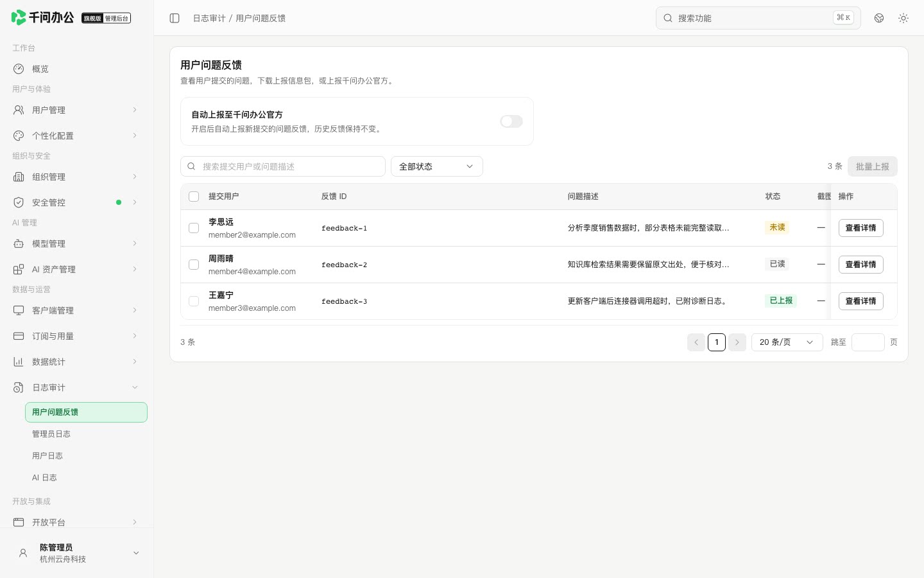The height and width of the screenshot is (578, 924).
Task: Expand the 数据统计 chevron
Action: pos(135,362)
